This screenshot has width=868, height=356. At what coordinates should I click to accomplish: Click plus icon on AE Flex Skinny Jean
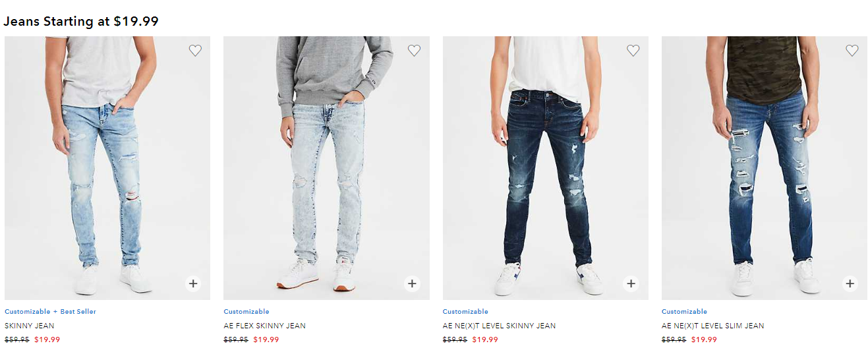412,283
